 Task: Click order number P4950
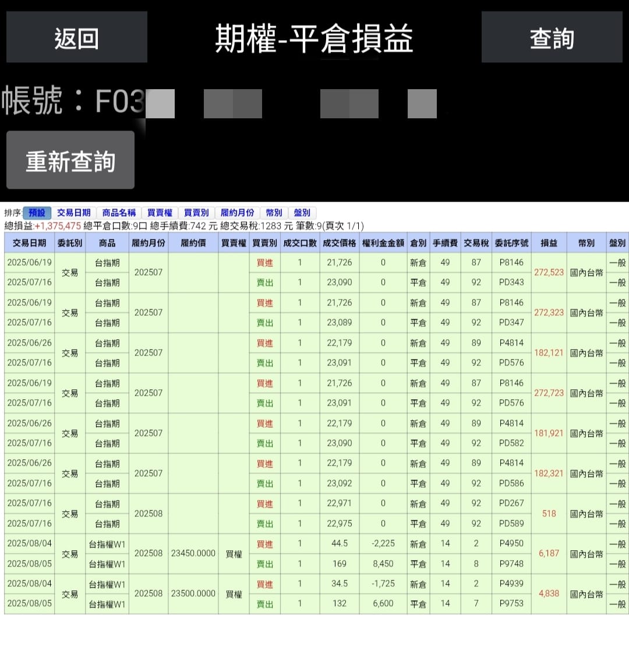point(512,544)
